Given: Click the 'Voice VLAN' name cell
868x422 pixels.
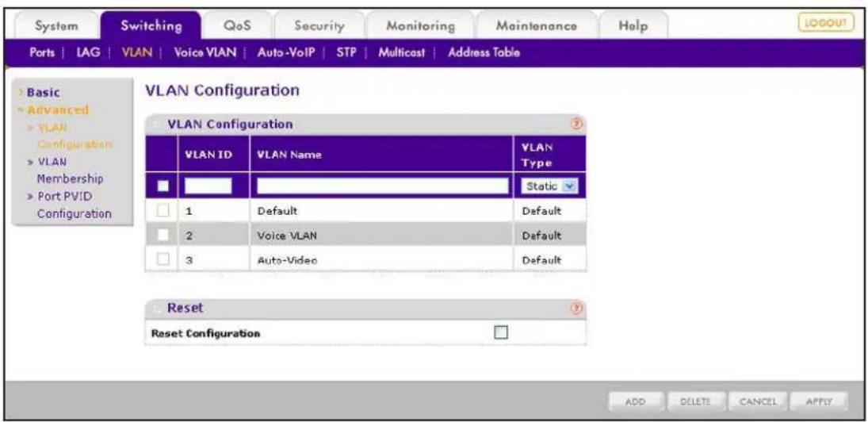Looking at the screenshot, I should point(287,236).
